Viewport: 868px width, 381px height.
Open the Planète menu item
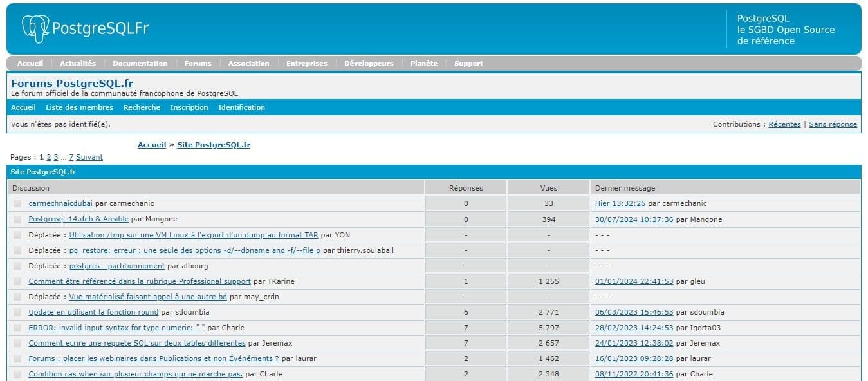(424, 63)
